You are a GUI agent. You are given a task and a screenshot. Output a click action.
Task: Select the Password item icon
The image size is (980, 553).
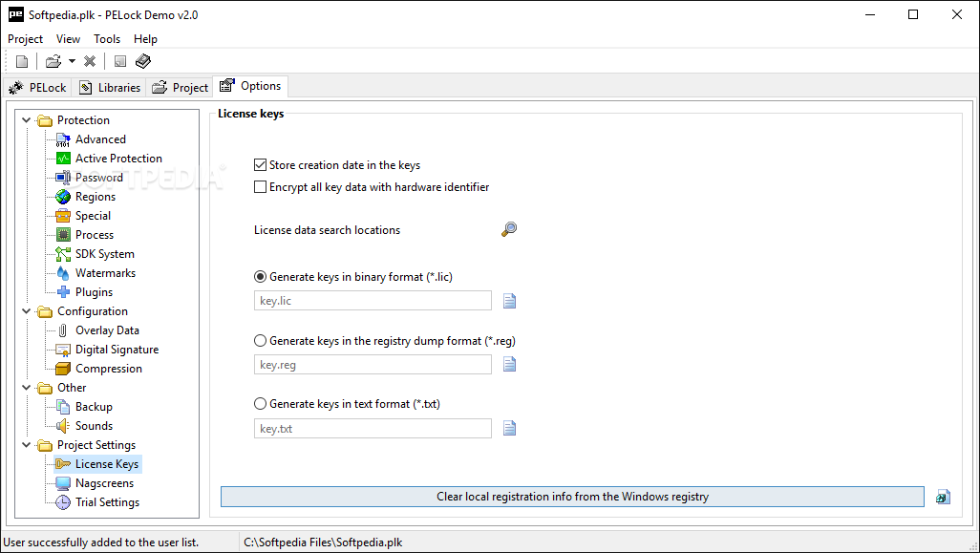(x=63, y=178)
